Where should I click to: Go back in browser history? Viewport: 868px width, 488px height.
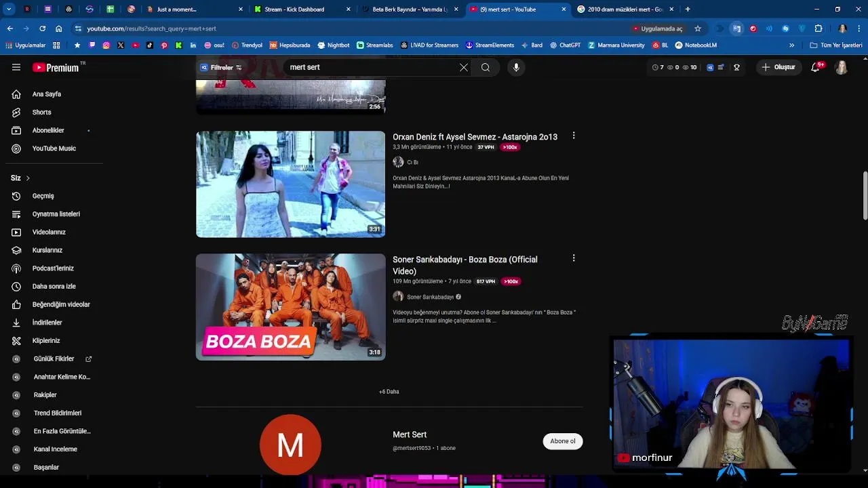pos(9,28)
